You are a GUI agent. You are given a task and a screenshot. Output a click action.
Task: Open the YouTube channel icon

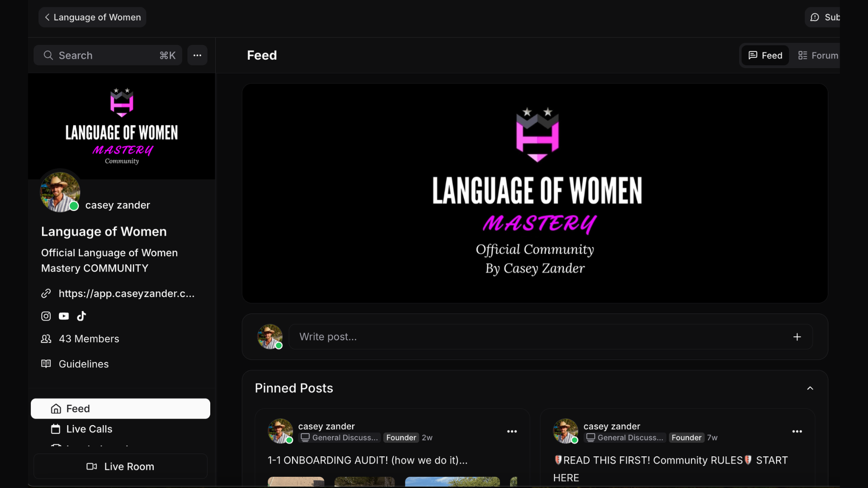click(64, 316)
